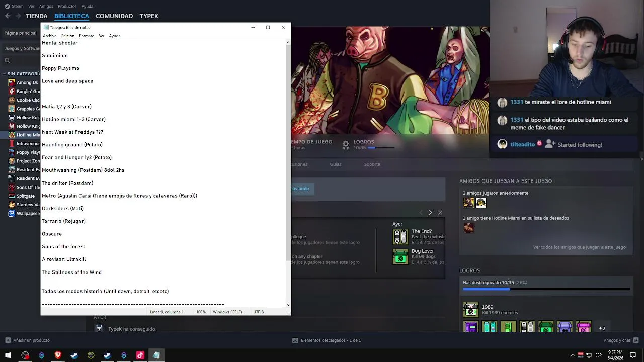Open the Among Us game entry

24,82
